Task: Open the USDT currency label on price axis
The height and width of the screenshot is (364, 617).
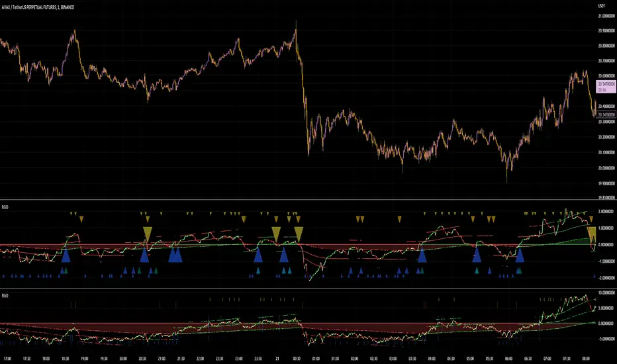Action: (601, 5)
